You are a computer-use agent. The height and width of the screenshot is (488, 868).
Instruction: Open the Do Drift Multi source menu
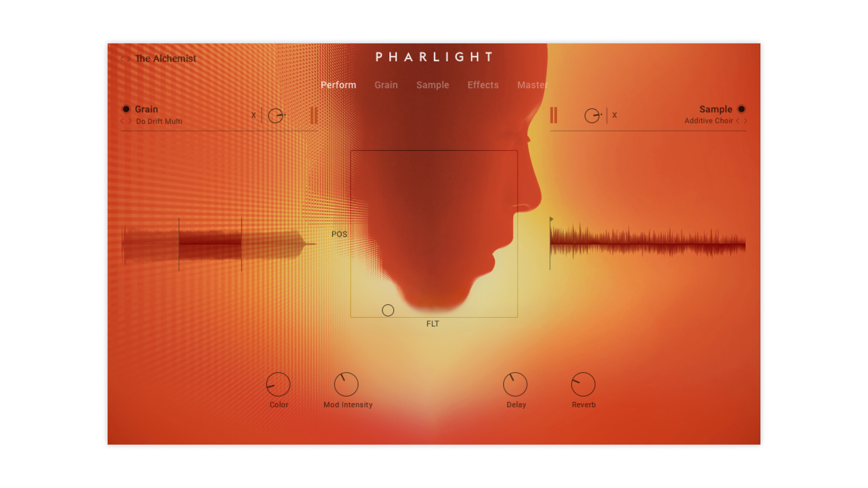tap(159, 121)
